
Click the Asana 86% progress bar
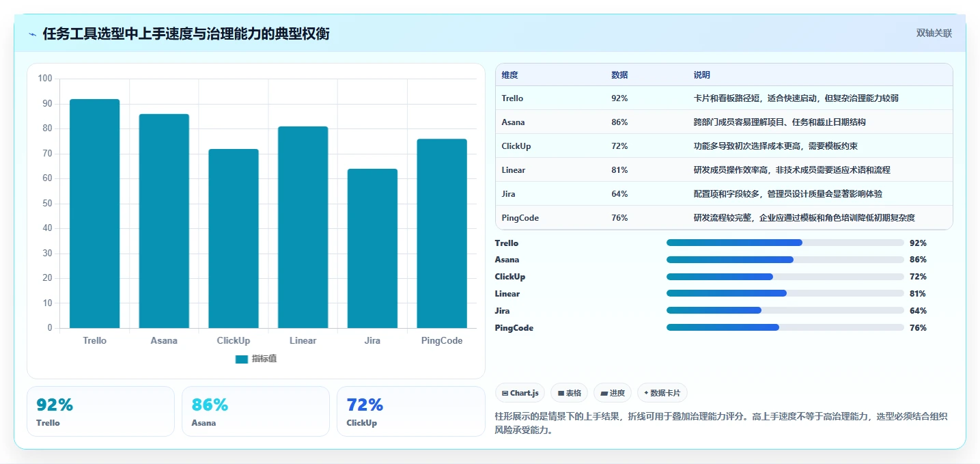(785, 260)
